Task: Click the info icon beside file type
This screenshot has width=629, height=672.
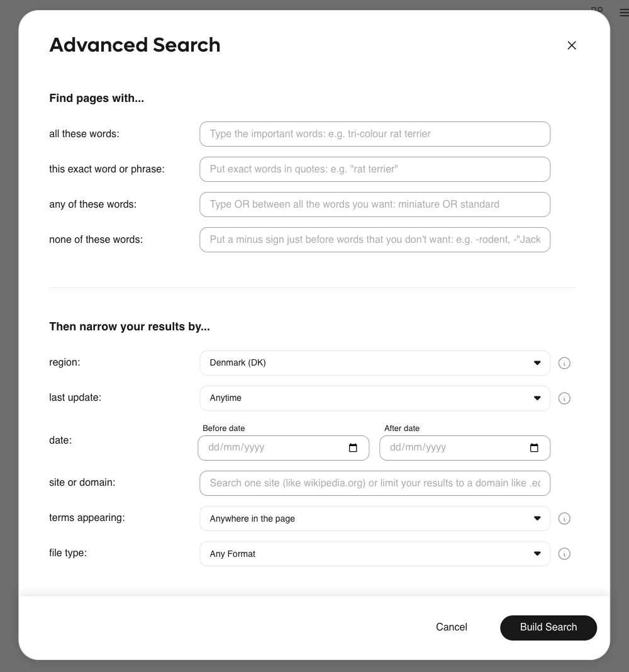Action: [564, 554]
